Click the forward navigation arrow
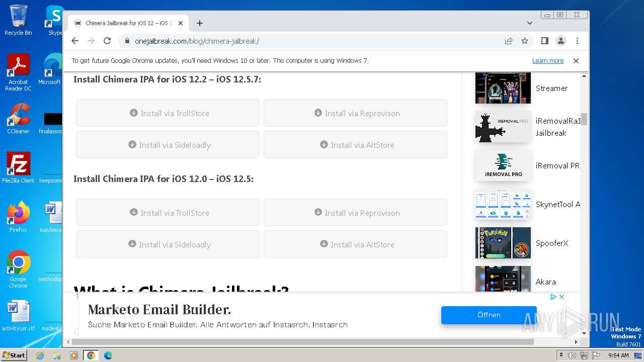The image size is (644, 362). 91,41
